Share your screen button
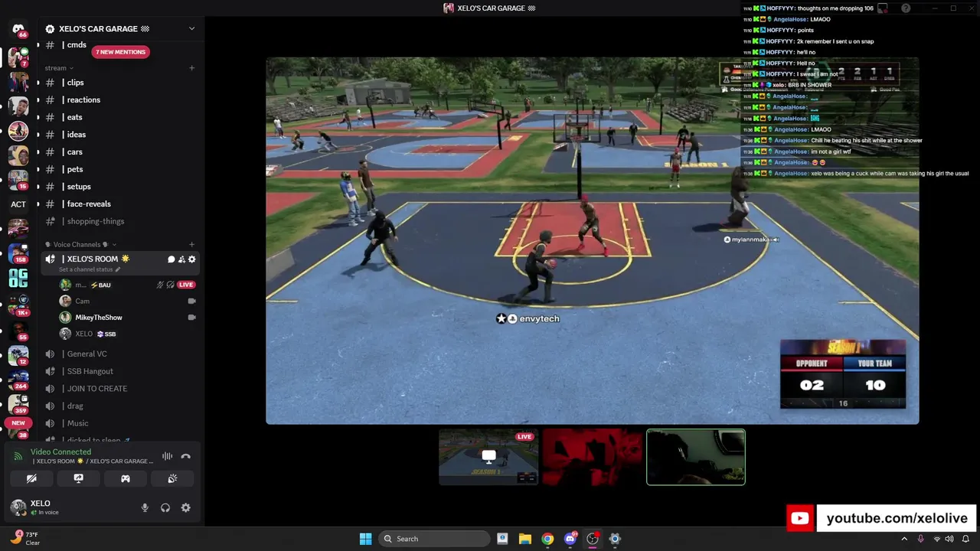This screenshot has height=551, width=980. (x=78, y=478)
